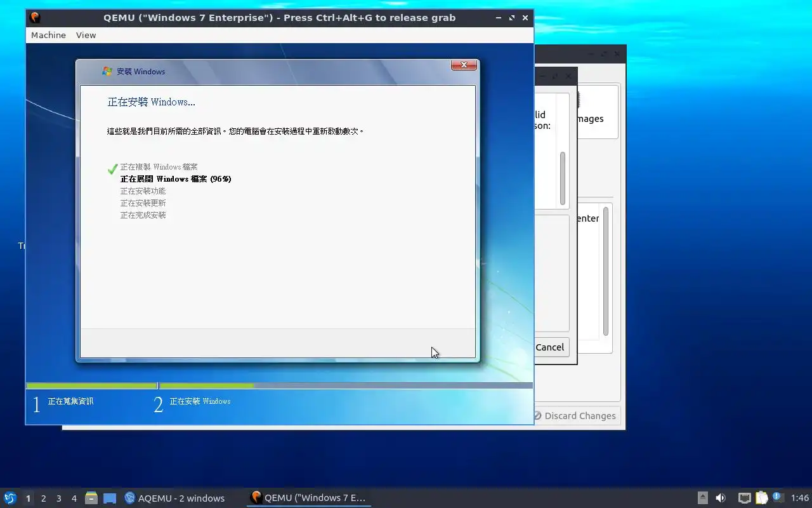812x508 pixels.
Task: Click the upper scrollbar in the background dialog
Action: 562,178
